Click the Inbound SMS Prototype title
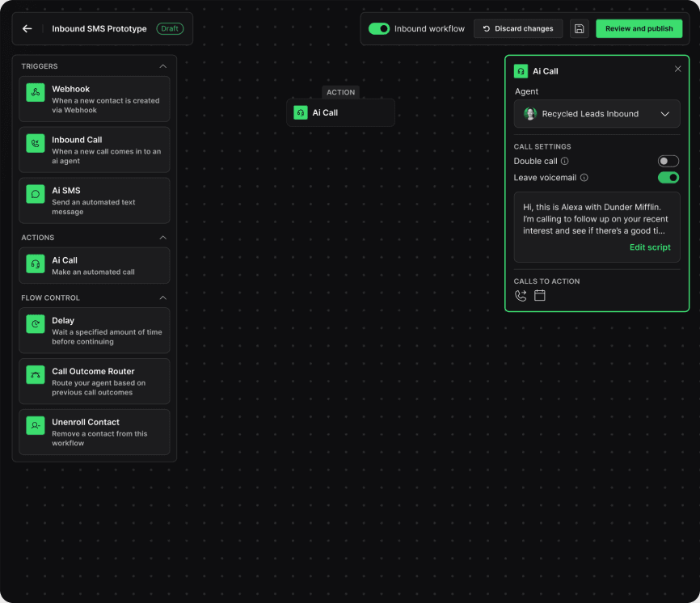The image size is (700, 603). (99, 28)
